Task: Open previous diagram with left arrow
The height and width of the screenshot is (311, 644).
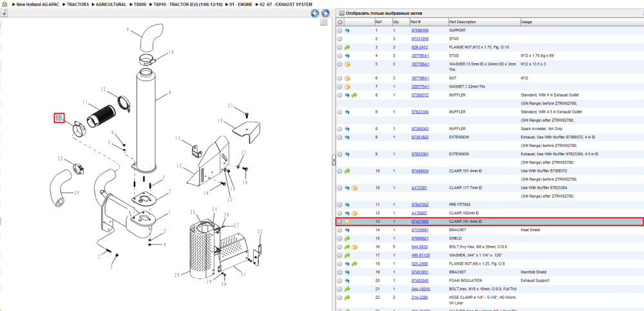Action: 315,13
